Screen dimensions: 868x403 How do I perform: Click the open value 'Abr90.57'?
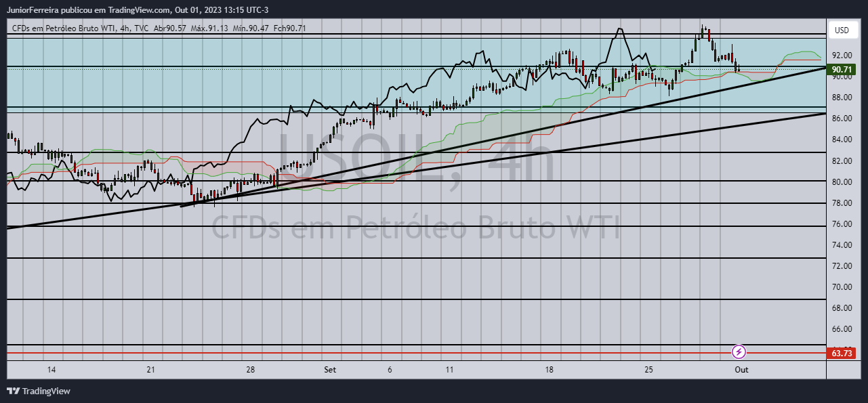tap(170, 28)
